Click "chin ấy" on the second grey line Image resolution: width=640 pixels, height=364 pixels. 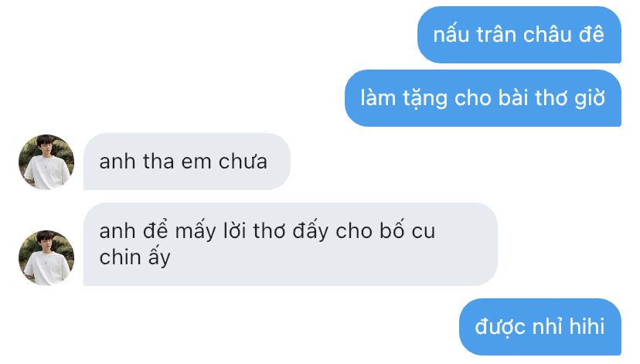[x=134, y=258]
